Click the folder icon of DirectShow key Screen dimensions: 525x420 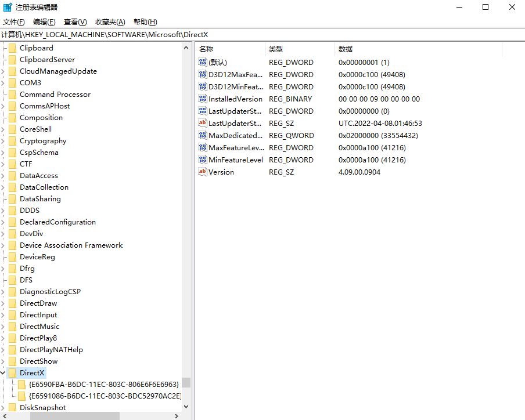12,361
